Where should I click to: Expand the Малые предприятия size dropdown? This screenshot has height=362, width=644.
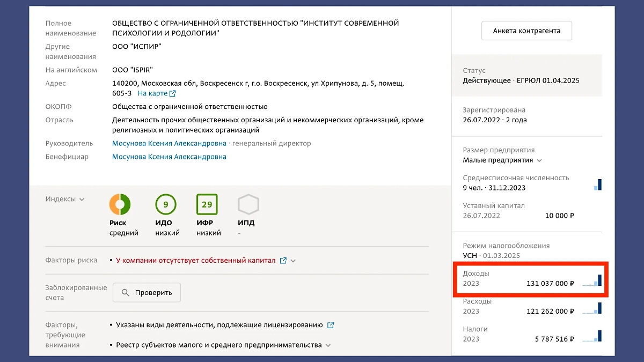point(539,160)
